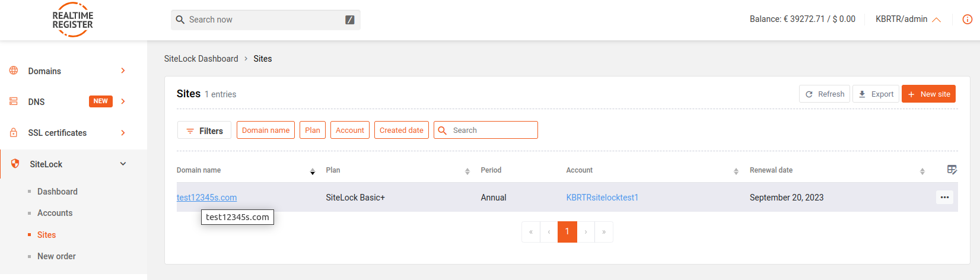
Task: Sort by Domain name column arrows
Action: click(x=313, y=171)
